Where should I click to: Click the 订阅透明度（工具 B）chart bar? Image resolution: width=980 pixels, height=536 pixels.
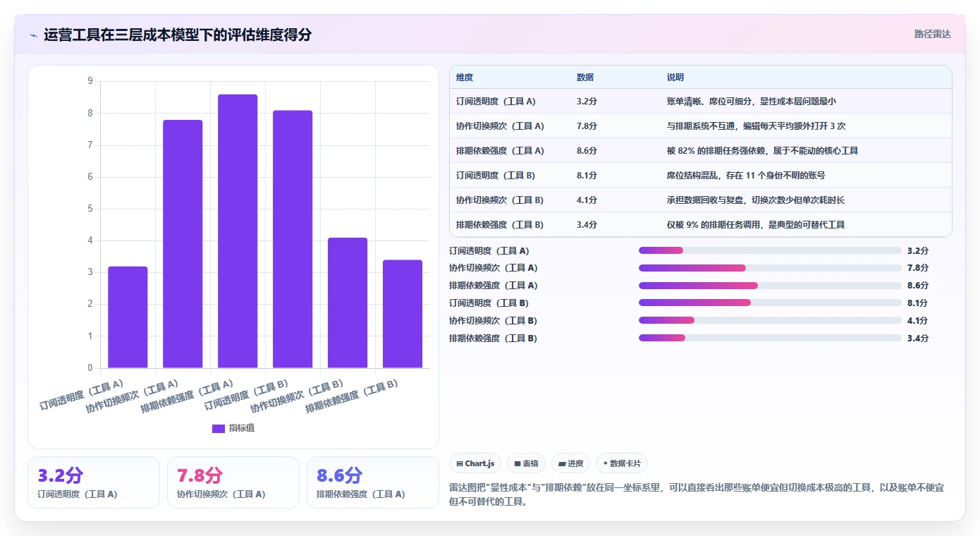coord(293,239)
